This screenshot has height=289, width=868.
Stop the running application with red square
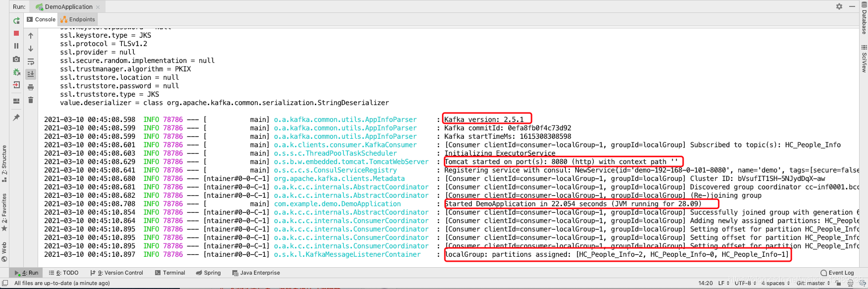[16, 33]
